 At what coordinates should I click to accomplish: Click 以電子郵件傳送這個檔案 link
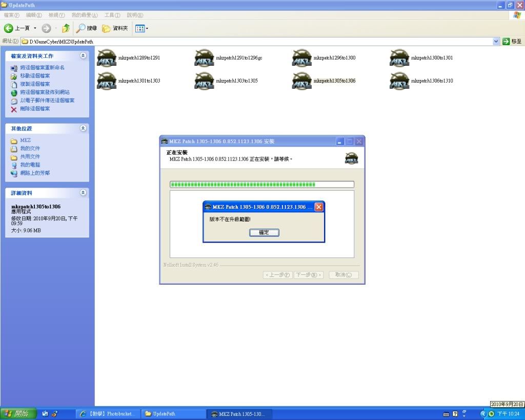[x=47, y=101]
